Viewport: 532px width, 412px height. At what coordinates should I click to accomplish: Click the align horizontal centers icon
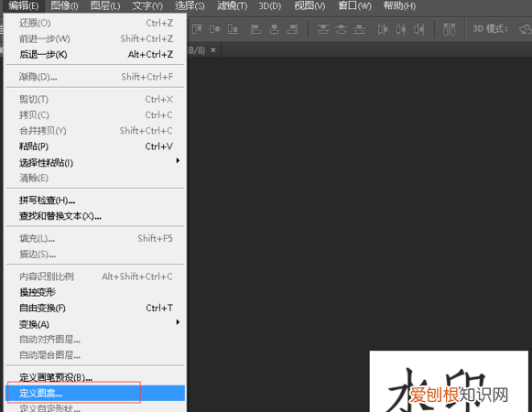(x=274, y=29)
